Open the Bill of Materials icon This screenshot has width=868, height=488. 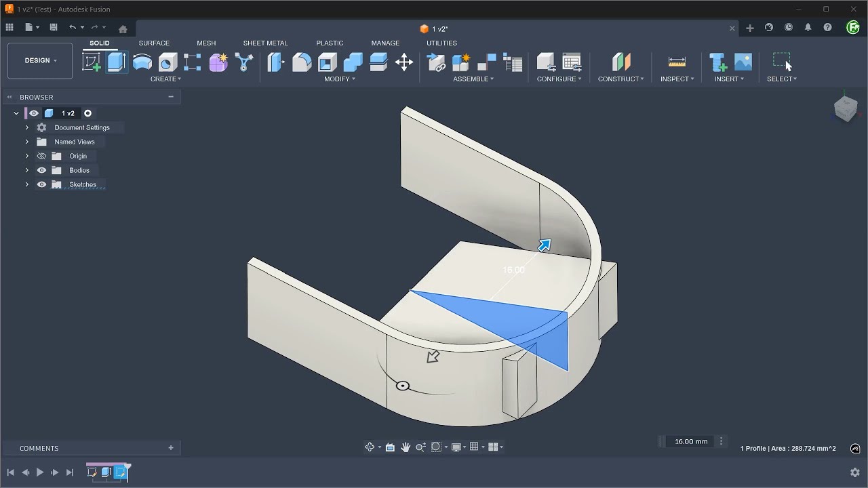coord(513,62)
